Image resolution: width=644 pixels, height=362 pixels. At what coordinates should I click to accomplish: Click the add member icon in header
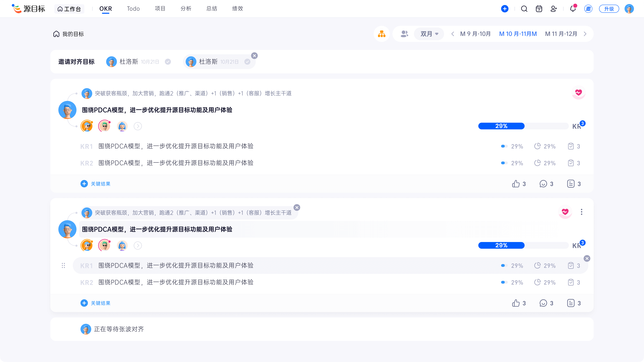(553, 9)
